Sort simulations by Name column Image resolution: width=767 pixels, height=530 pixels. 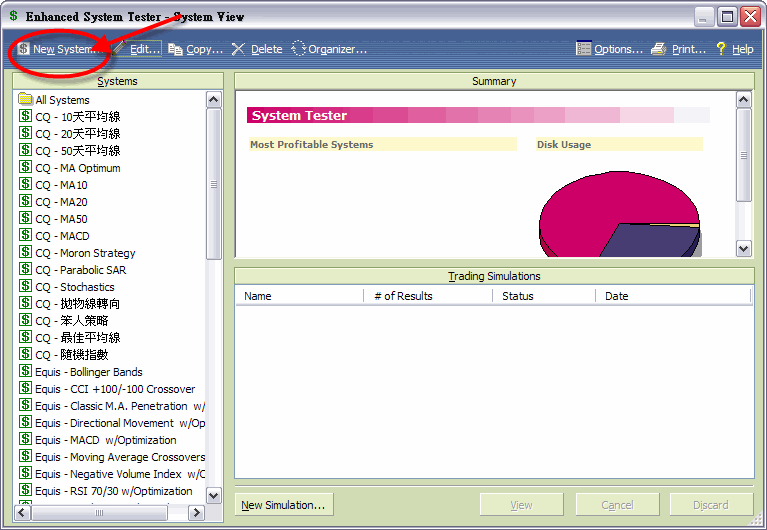[300, 296]
